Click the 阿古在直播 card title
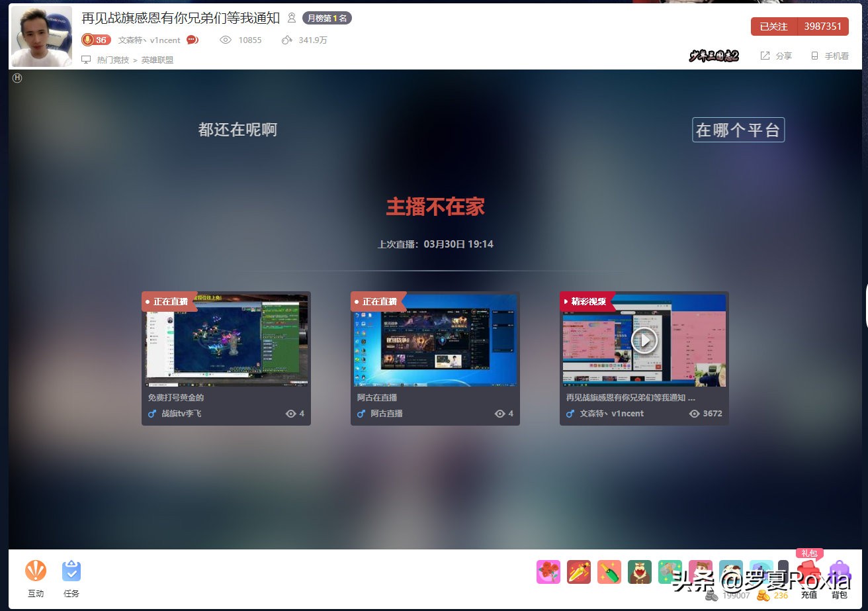 (377, 398)
